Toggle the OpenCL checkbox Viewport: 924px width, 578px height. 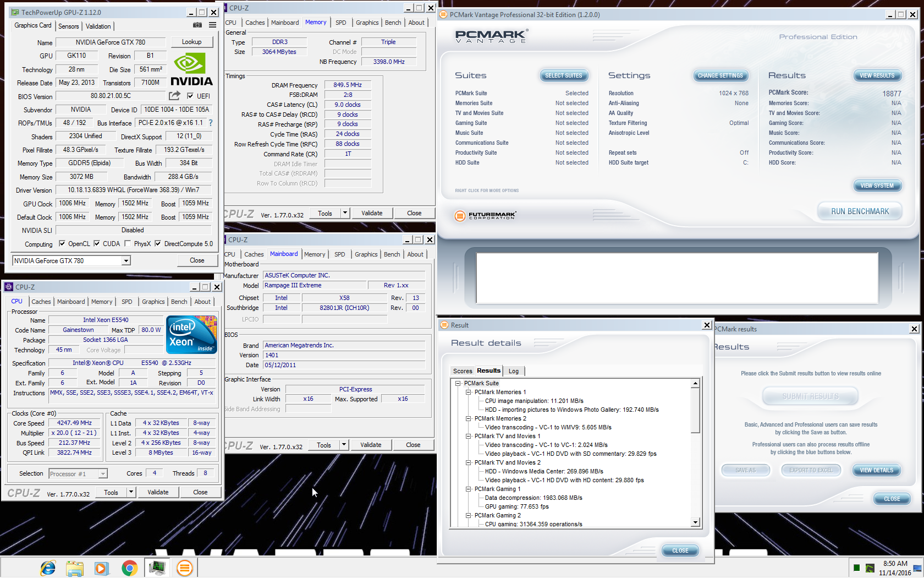click(62, 243)
